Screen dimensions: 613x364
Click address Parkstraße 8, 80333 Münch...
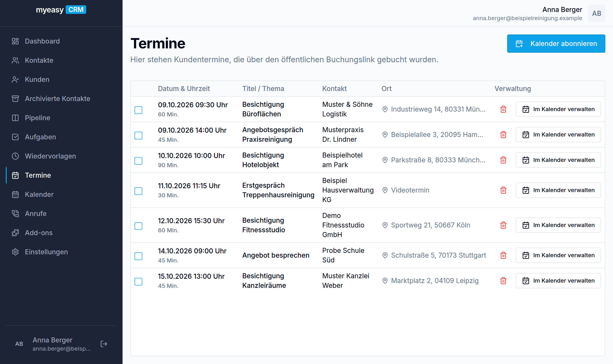438,160
